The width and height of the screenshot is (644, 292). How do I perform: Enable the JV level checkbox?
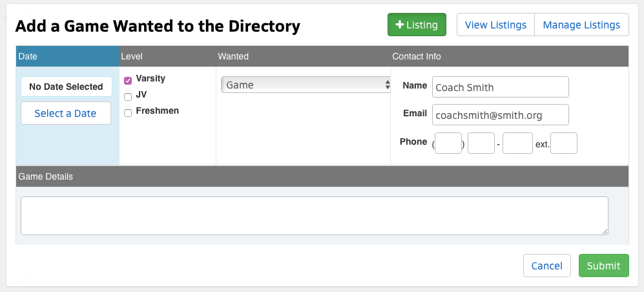coord(128,96)
